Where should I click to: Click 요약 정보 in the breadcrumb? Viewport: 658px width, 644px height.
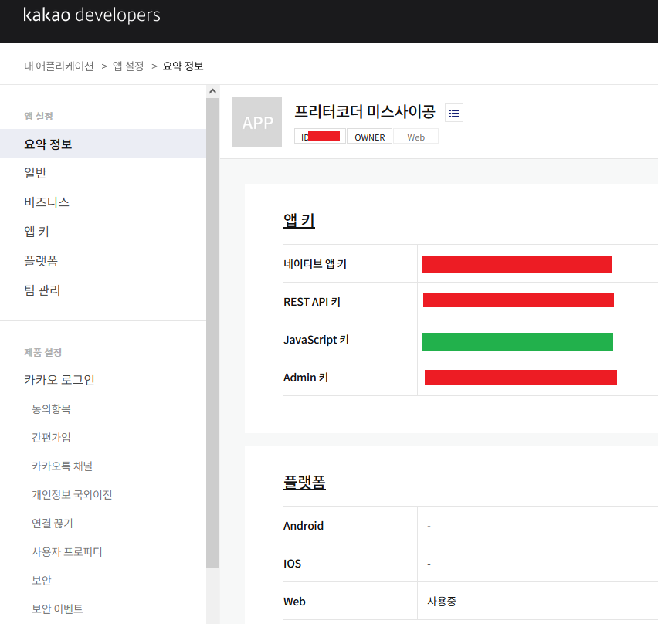[x=183, y=66]
